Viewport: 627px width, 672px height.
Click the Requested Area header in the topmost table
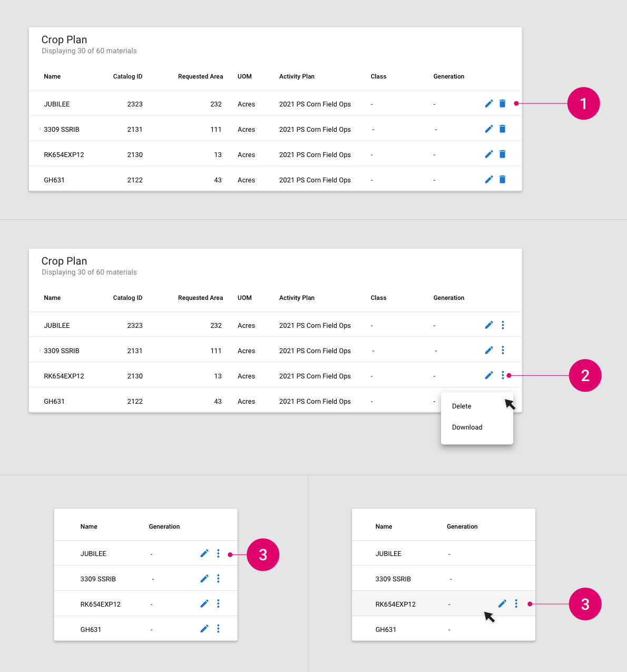pyautogui.click(x=200, y=76)
